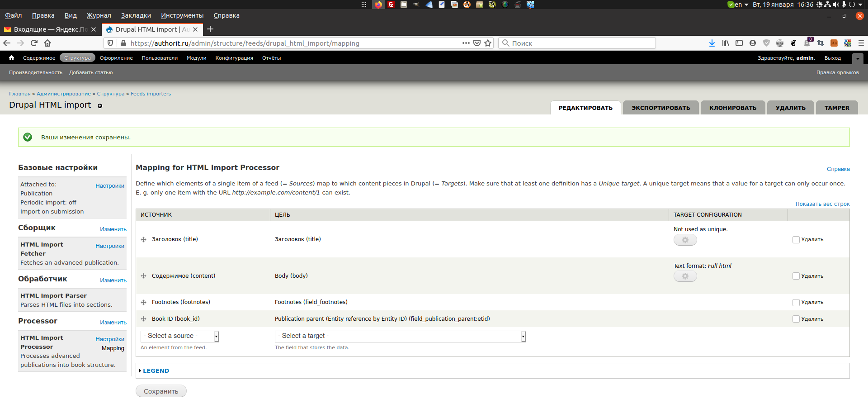Open the Select a source dropdown
The width and height of the screenshot is (868, 404).
point(180,336)
